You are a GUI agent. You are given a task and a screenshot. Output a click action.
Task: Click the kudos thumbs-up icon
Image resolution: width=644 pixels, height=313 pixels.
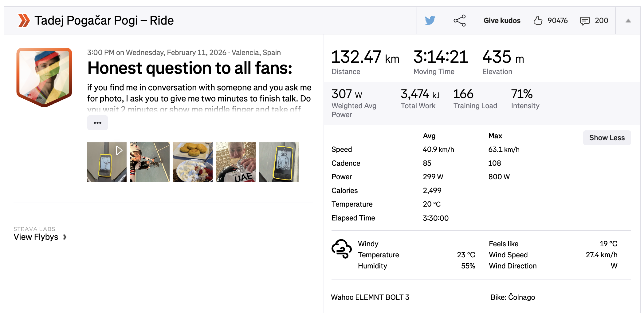pyautogui.click(x=538, y=21)
